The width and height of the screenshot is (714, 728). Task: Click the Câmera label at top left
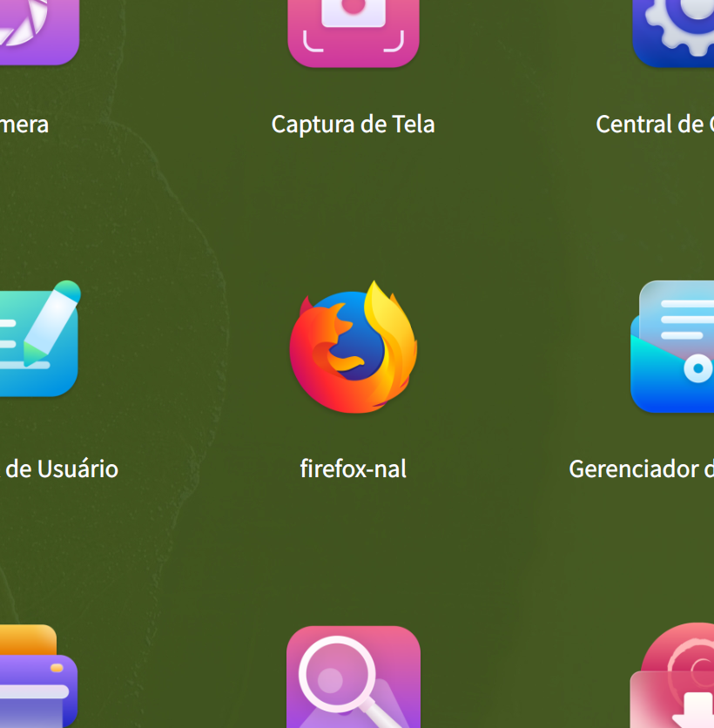(x=26, y=124)
